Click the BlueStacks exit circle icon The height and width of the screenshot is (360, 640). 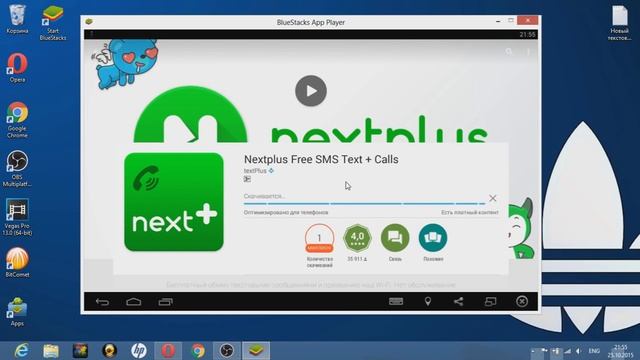click(522, 301)
